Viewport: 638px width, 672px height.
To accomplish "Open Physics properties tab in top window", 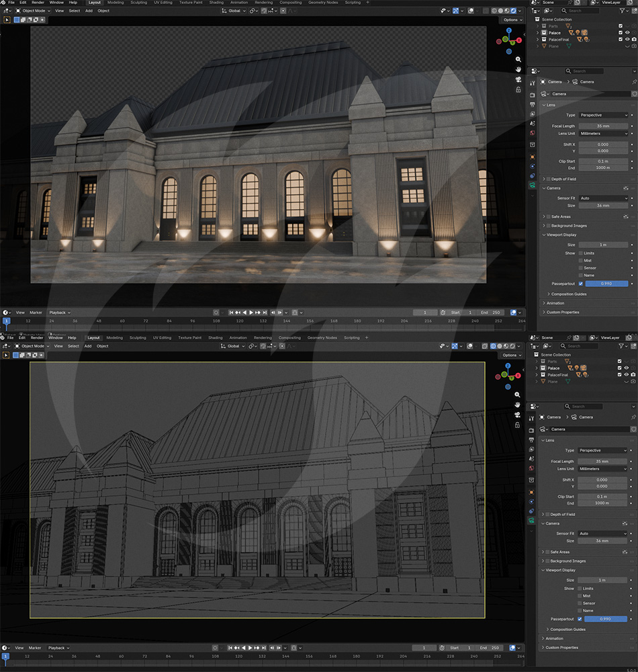I will coord(533,166).
